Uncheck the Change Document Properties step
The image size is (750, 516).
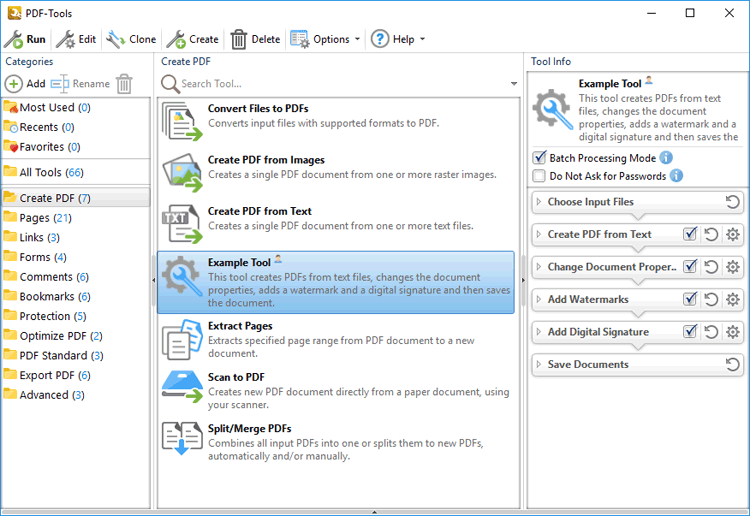click(690, 266)
